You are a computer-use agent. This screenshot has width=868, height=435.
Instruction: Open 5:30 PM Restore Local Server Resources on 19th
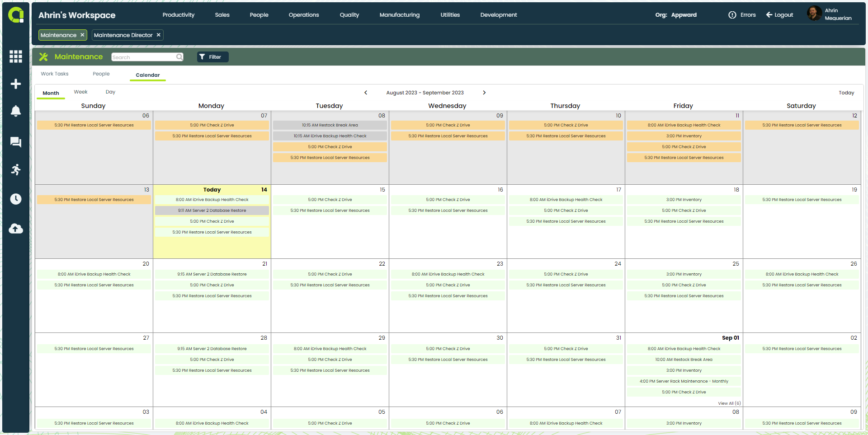coord(802,200)
